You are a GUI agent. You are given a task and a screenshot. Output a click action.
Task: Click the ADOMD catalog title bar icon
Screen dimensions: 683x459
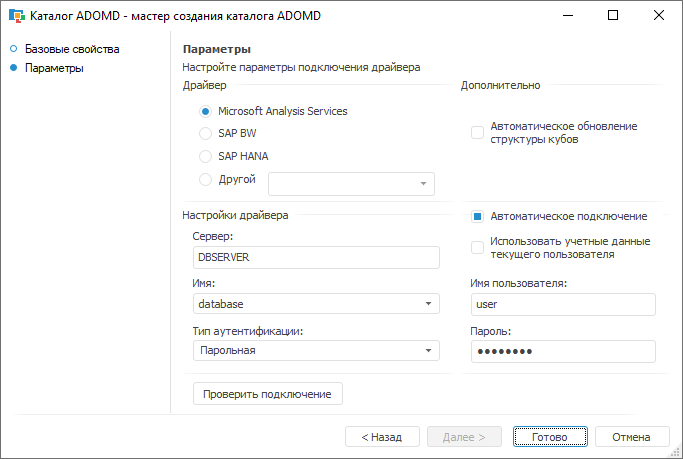(x=16, y=16)
